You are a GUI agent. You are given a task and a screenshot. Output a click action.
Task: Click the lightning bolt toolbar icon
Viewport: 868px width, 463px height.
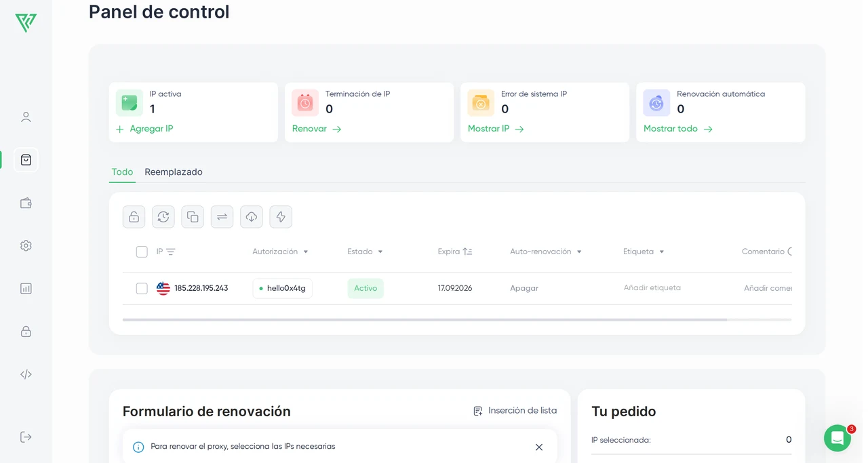pos(281,217)
